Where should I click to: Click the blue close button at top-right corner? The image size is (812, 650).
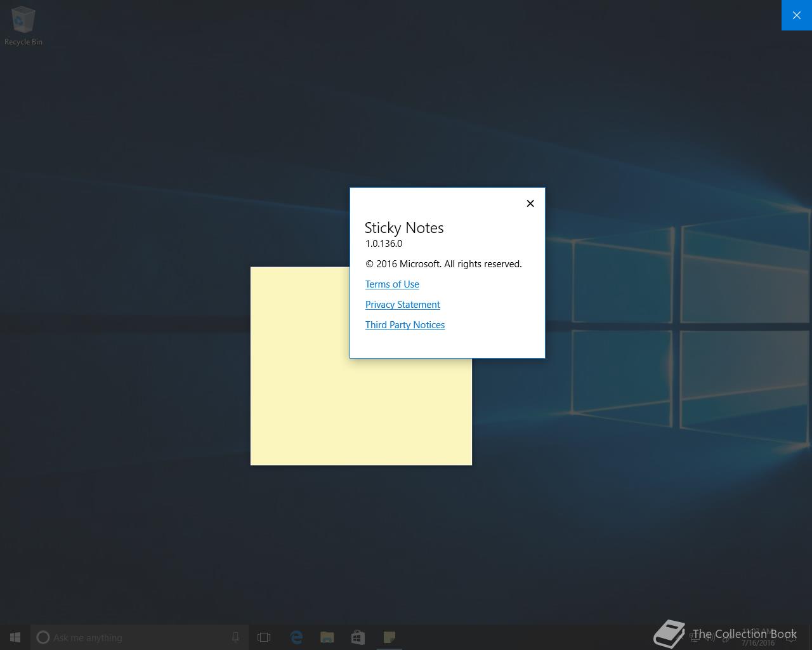click(797, 15)
